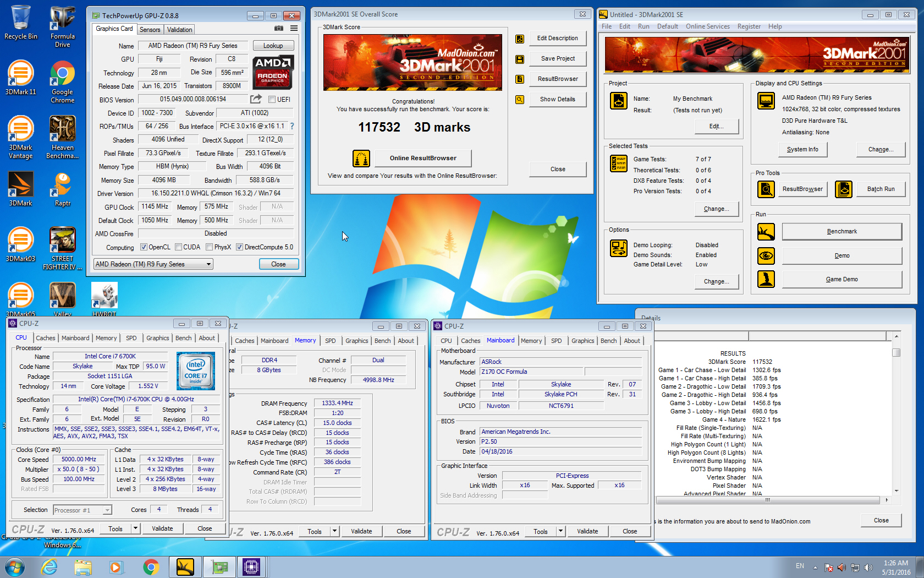
Task: Toggle CUDA checkbox in GPU-Z
Action: point(178,247)
